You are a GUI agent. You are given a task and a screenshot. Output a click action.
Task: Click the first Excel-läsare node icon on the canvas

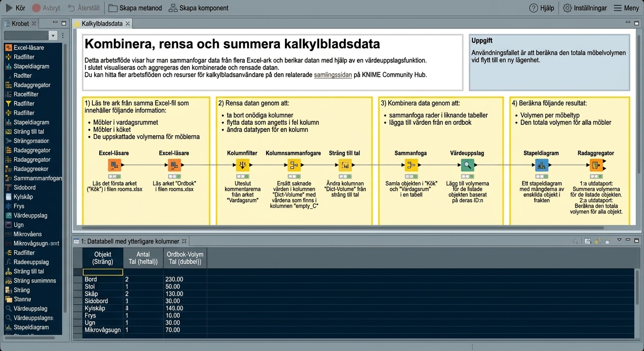pyautogui.click(x=114, y=165)
